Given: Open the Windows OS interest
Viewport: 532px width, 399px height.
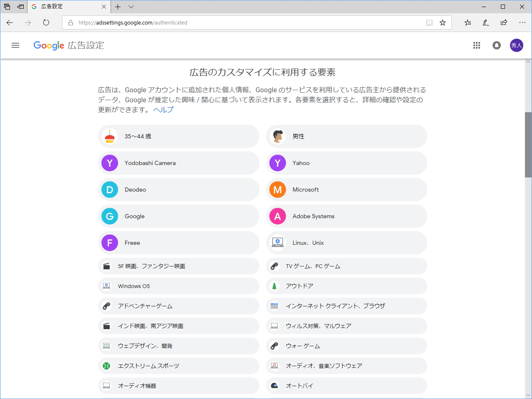Looking at the screenshot, I should coord(179,286).
